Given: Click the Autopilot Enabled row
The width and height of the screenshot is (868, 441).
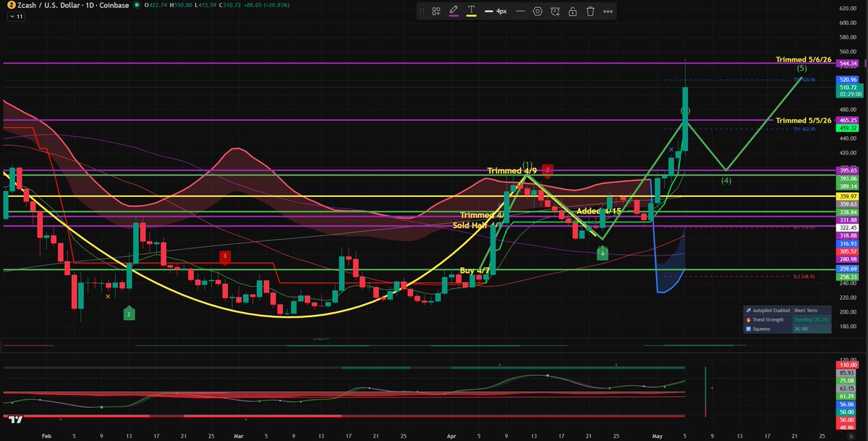Looking at the screenshot, I should coord(787,308).
